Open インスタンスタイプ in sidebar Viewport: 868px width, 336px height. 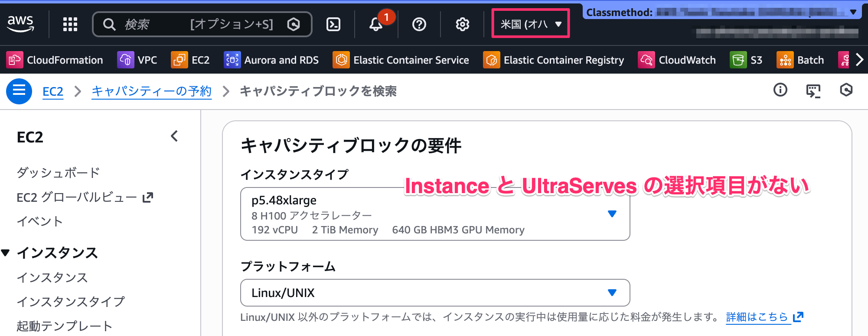coord(70,302)
